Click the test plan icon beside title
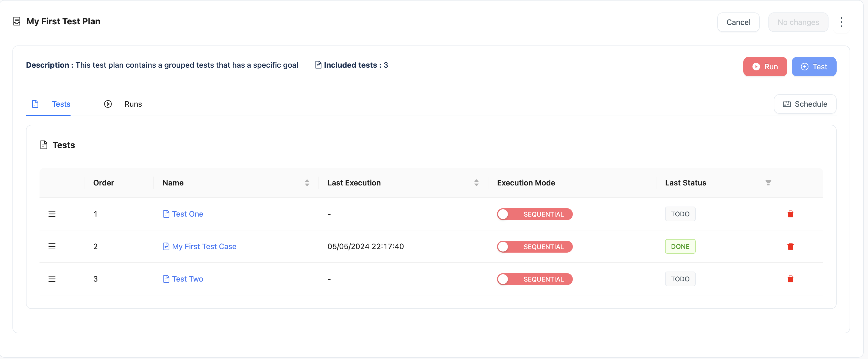The image size is (868, 359). click(x=17, y=21)
